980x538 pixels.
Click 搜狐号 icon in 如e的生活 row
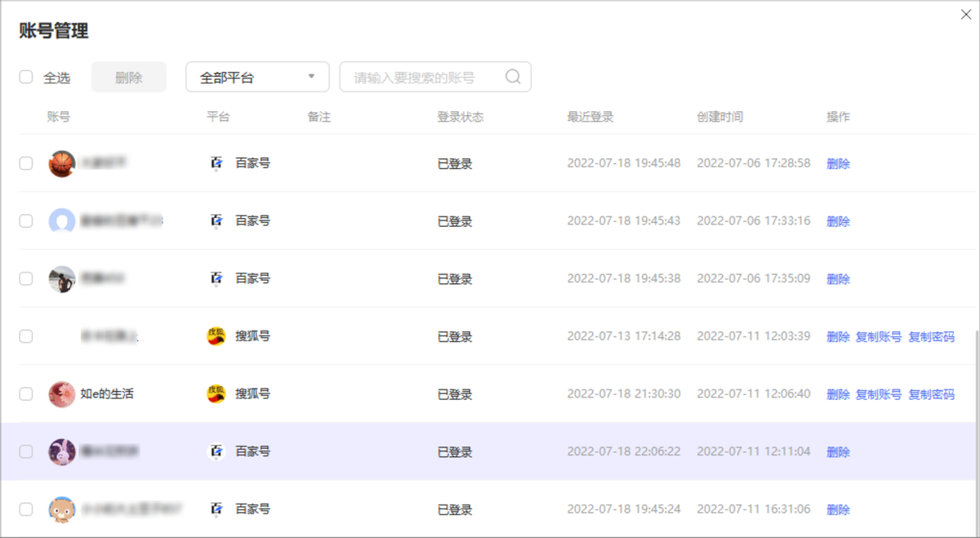[216, 394]
